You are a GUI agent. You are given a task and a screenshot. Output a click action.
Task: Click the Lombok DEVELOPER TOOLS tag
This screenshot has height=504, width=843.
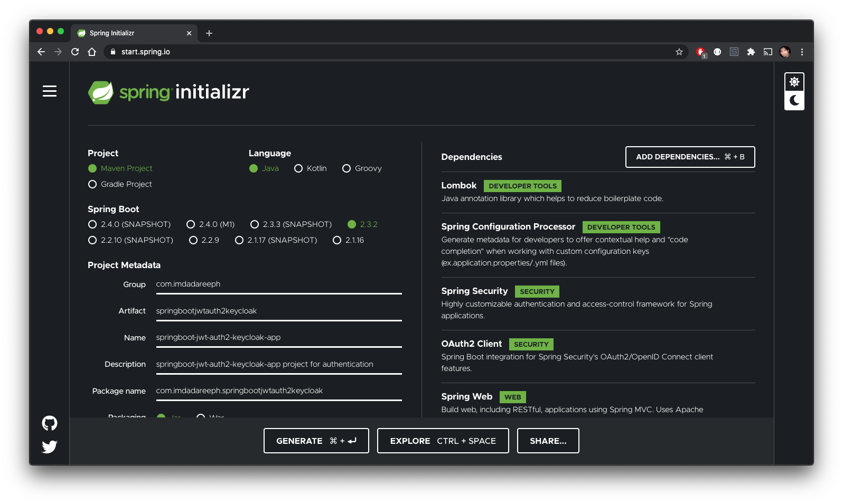tap(522, 186)
